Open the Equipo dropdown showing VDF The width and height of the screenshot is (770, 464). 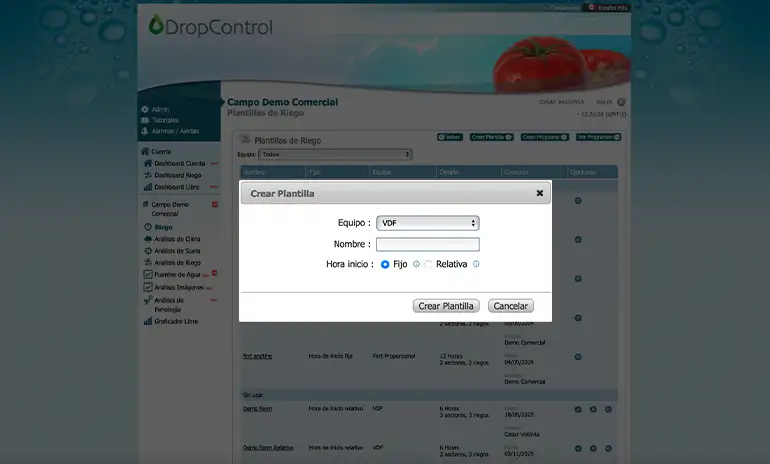(x=427, y=223)
